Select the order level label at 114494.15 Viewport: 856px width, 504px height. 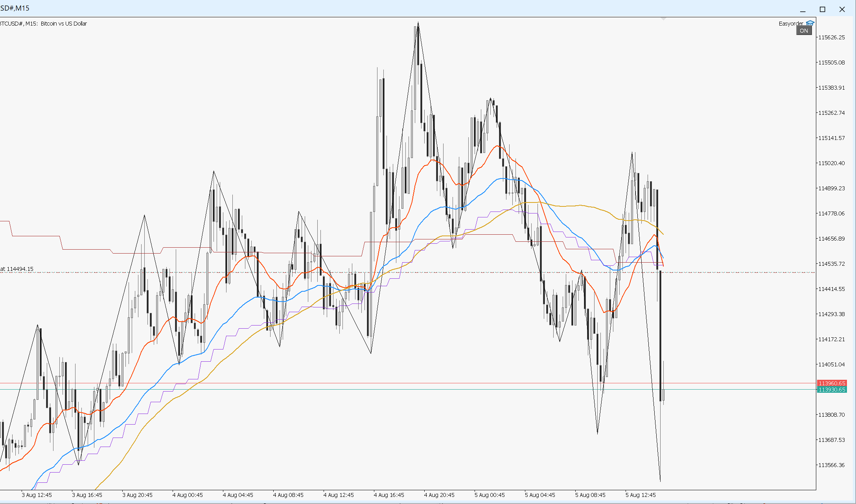point(17,269)
